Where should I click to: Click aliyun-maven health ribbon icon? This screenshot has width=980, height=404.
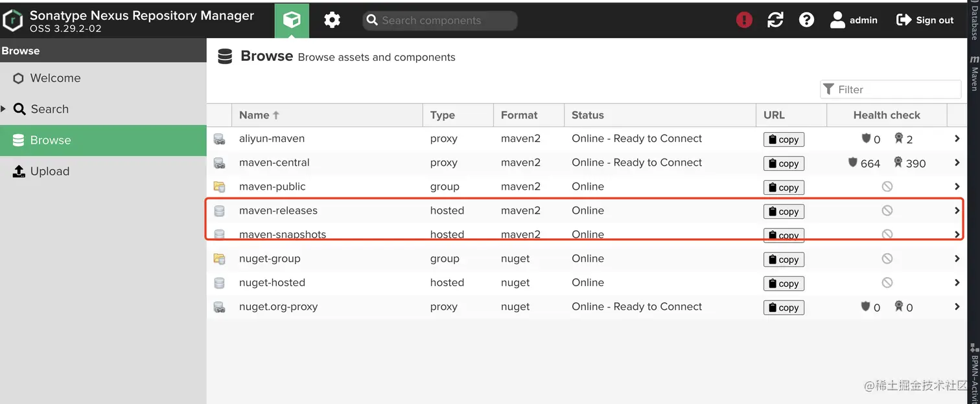[898, 138]
